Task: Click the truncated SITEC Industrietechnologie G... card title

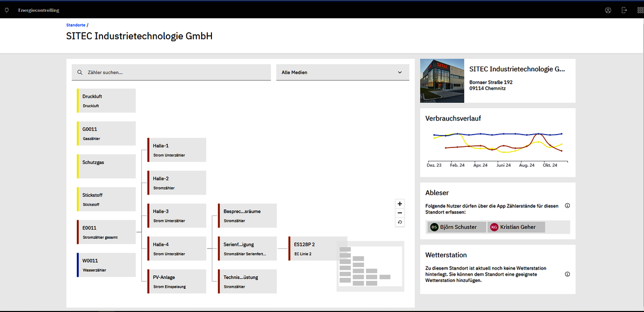Action: click(x=517, y=69)
